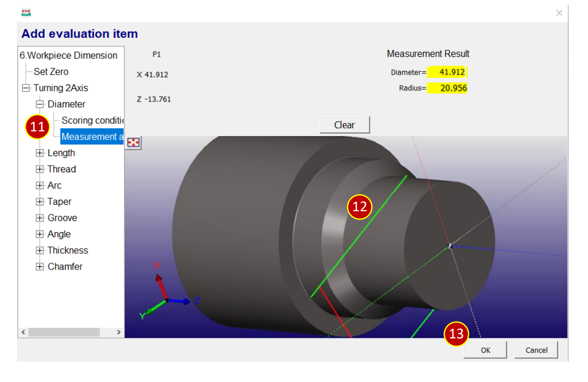
Task: Click the Diameter result value 41.912
Action: point(447,72)
